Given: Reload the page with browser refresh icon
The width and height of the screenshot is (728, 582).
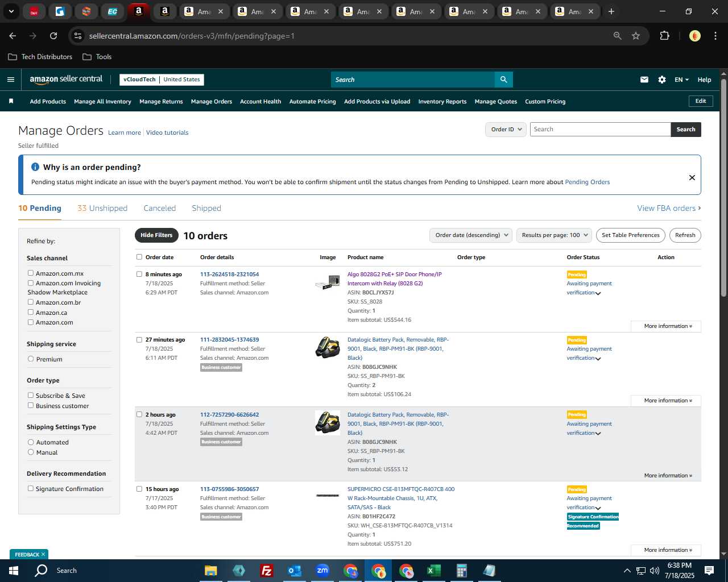Looking at the screenshot, I should click(x=53, y=36).
